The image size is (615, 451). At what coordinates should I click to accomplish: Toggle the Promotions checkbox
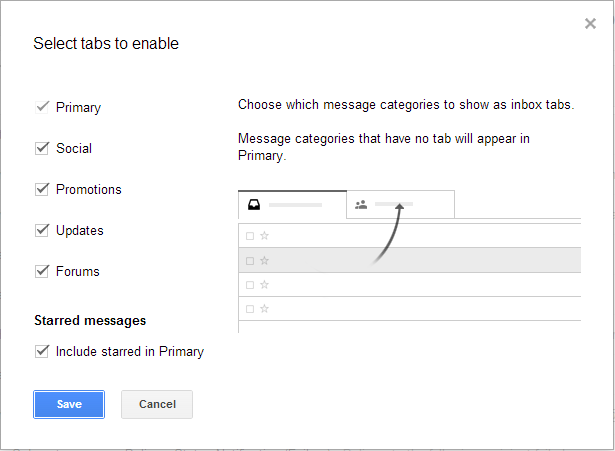(42, 189)
